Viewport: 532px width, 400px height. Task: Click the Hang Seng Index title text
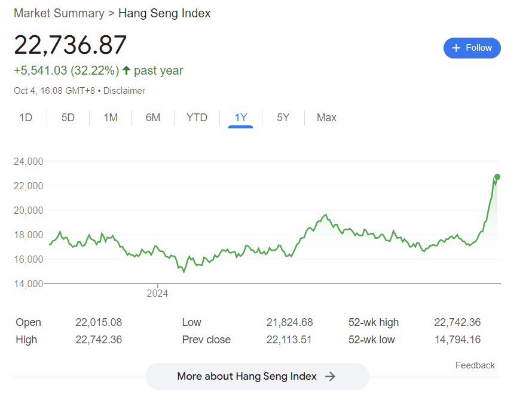point(164,13)
